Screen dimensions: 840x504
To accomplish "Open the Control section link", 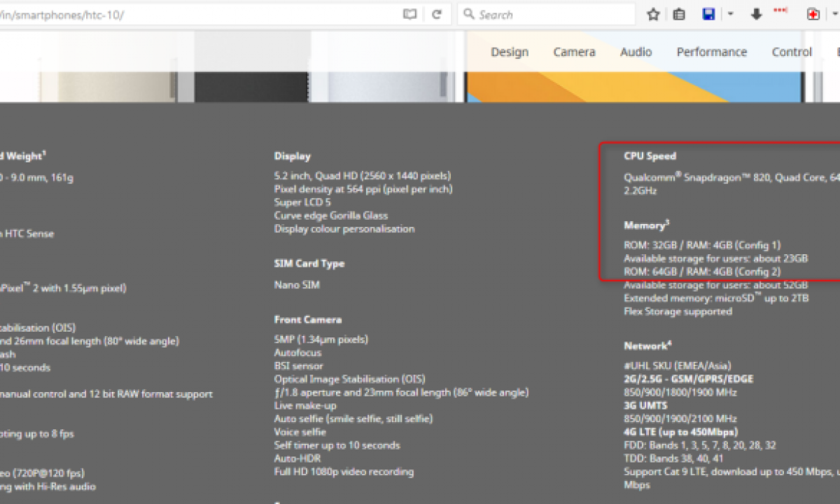I will coord(792,52).
